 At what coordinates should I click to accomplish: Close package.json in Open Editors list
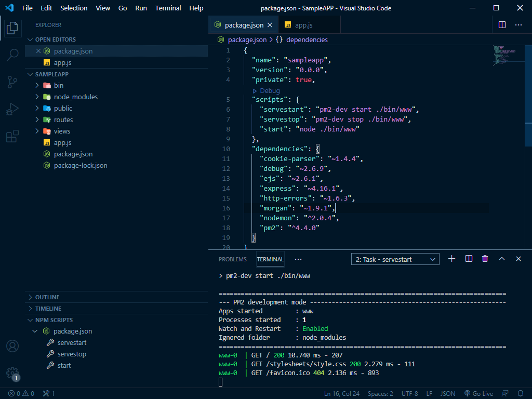(38, 51)
